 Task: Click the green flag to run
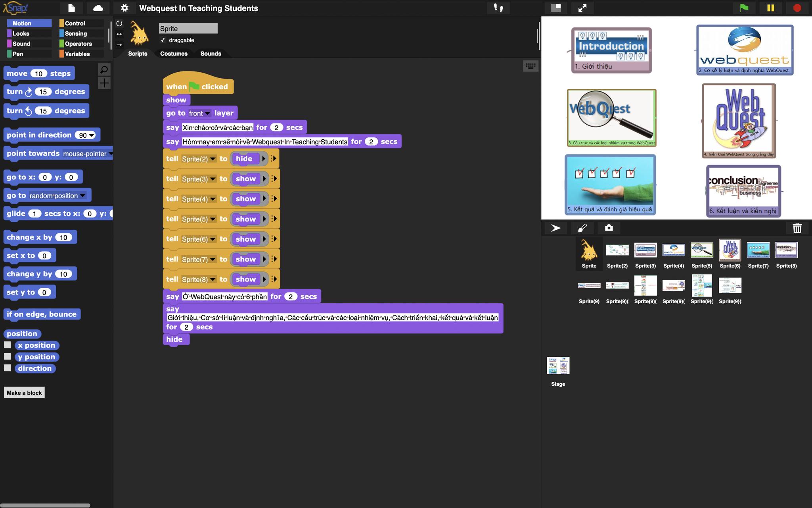pyautogui.click(x=744, y=8)
